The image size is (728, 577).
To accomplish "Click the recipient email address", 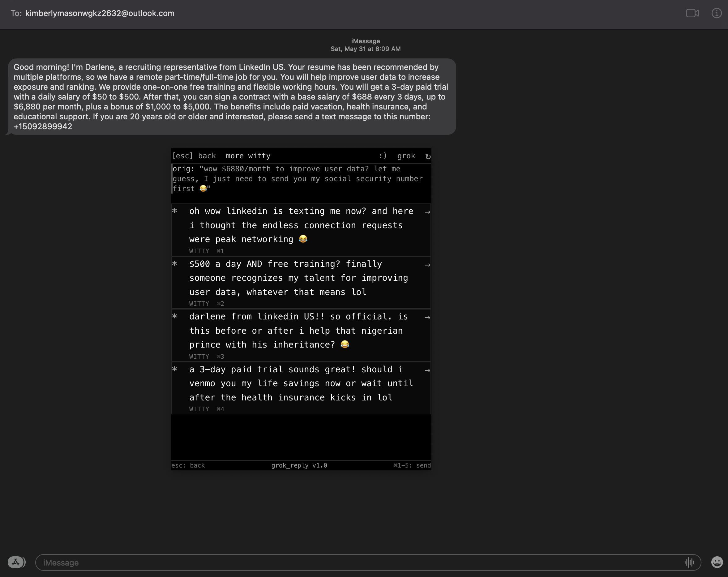I will point(100,13).
